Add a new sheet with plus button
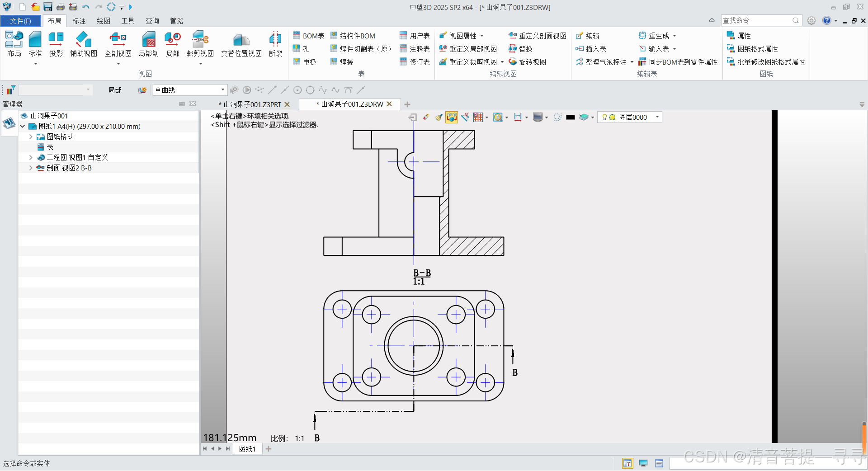 click(x=269, y=449)
